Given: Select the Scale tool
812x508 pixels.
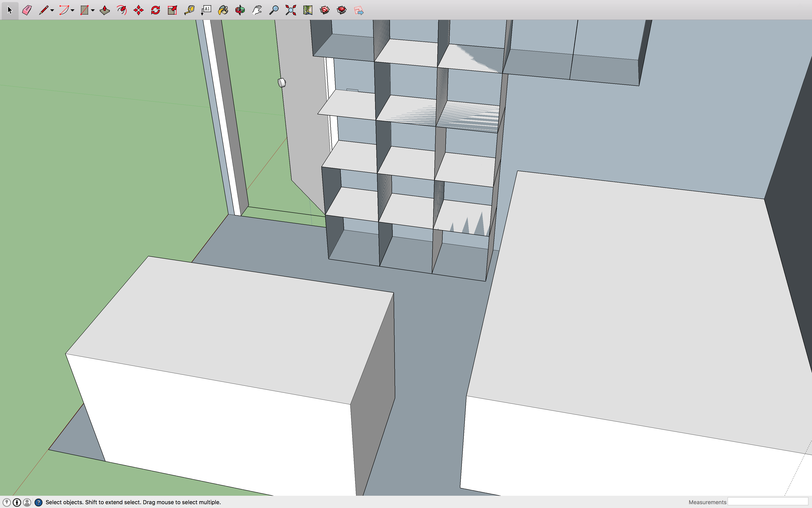Looking at the screenshot, I should tap(173, 10).
